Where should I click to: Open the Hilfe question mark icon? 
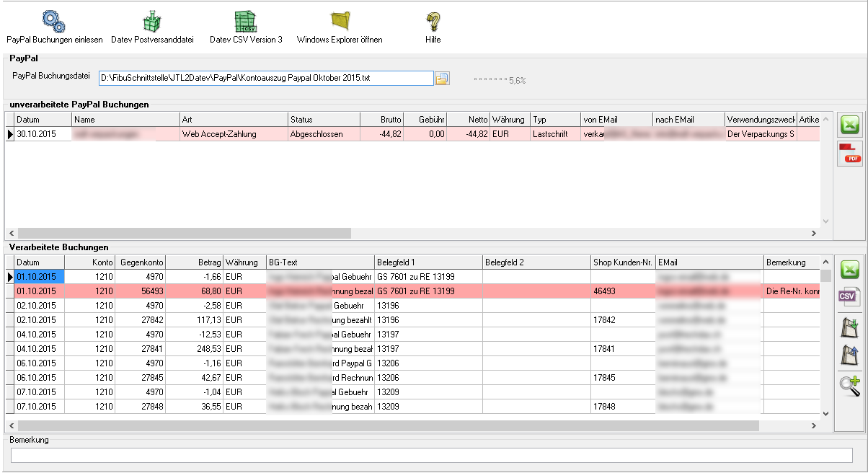(433, 21)
